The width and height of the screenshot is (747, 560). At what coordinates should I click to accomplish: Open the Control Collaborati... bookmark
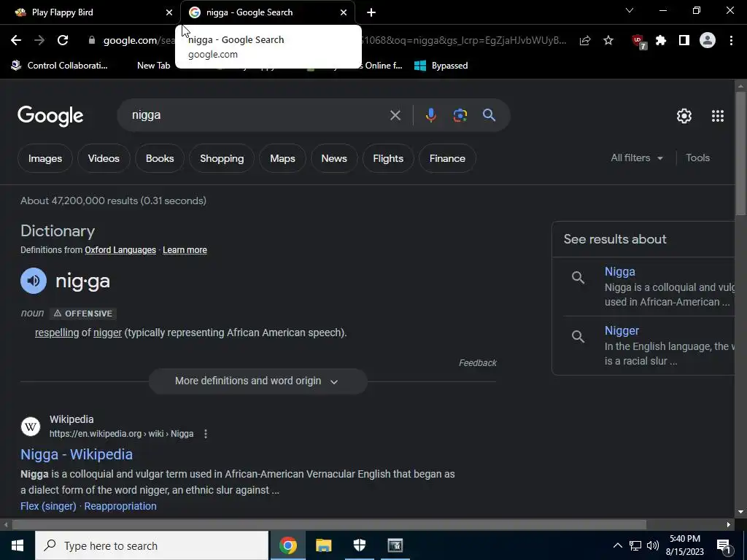tap(60, 66)
